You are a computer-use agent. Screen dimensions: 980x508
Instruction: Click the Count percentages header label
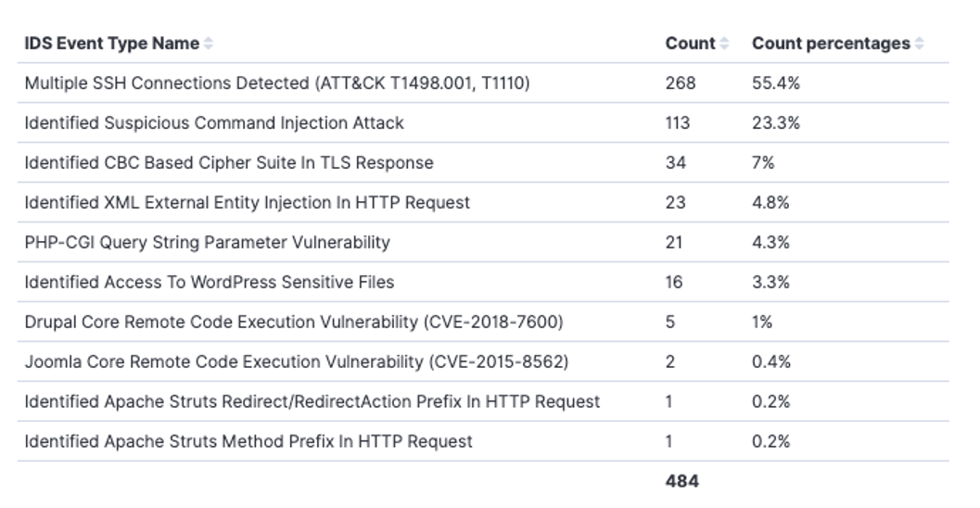831,44
